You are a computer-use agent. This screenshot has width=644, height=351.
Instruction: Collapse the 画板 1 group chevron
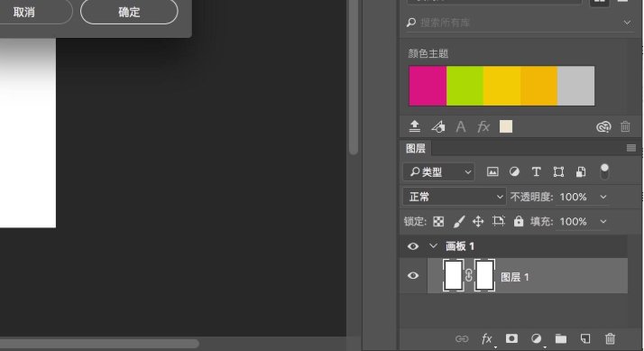(x=433, y=245)
